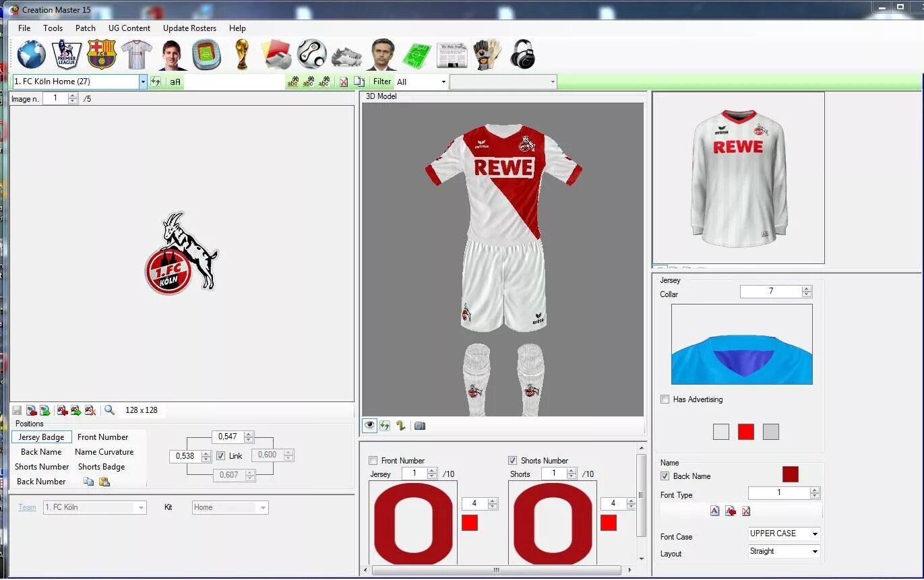Click the 0,547 position value field
This screenshot has width=924, height=580.
point(228,437)
